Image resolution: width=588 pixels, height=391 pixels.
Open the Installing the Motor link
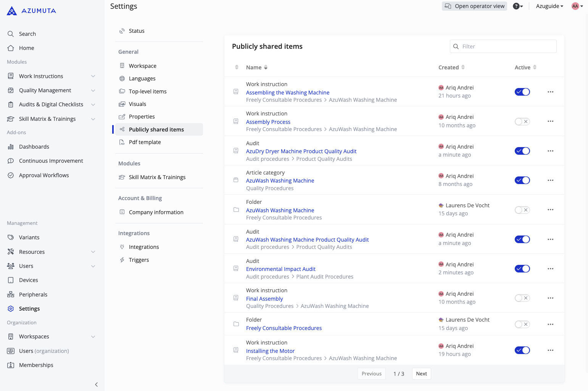tap(270, 351)
